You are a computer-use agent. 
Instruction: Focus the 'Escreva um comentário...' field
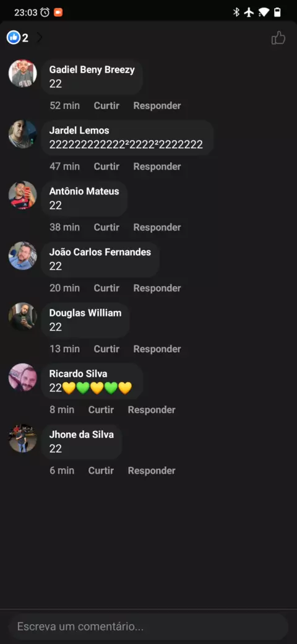coord(148,627)
